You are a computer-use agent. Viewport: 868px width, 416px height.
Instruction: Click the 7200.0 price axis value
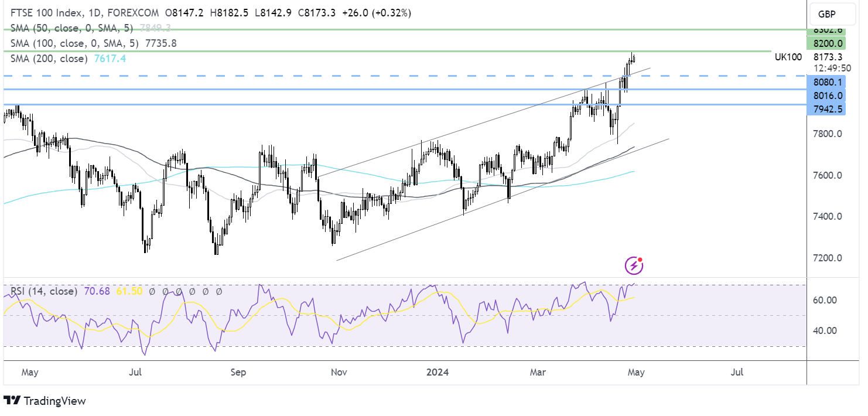tap(828, 258)
